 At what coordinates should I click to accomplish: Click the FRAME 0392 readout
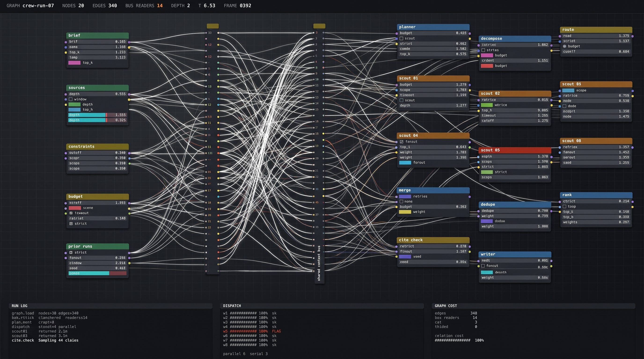(x=238, y=6)
